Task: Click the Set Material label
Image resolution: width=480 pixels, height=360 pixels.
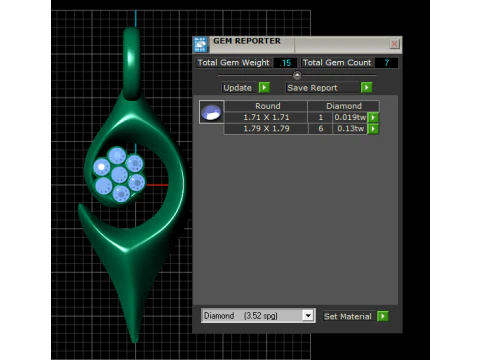Action: point(348,316)
